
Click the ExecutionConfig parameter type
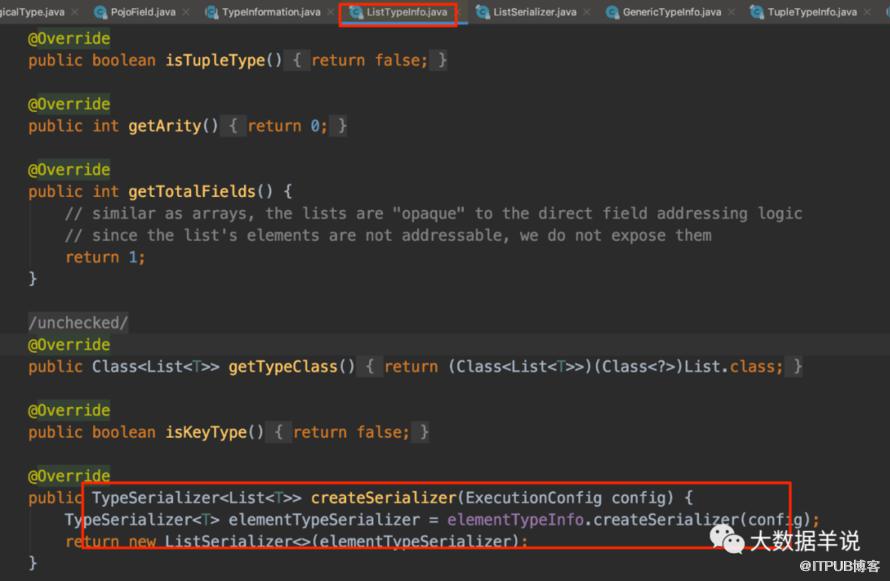[x=534, y=498]
